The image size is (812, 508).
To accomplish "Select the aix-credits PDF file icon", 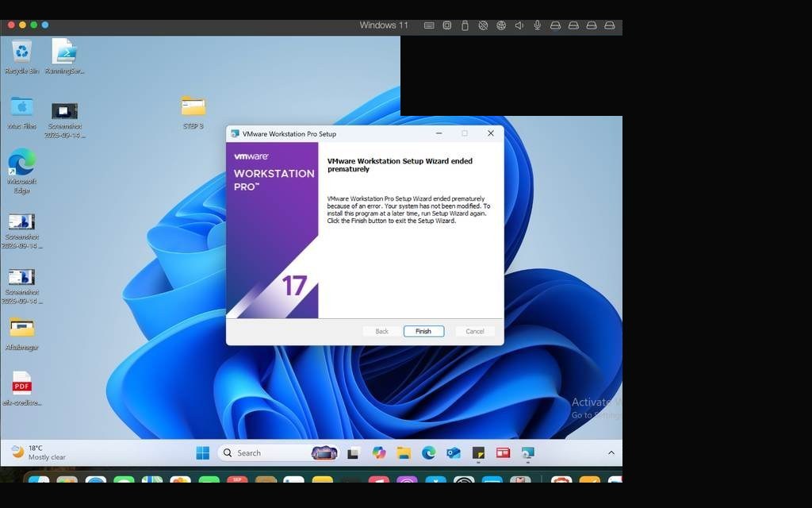I will (x=21, y=389).
